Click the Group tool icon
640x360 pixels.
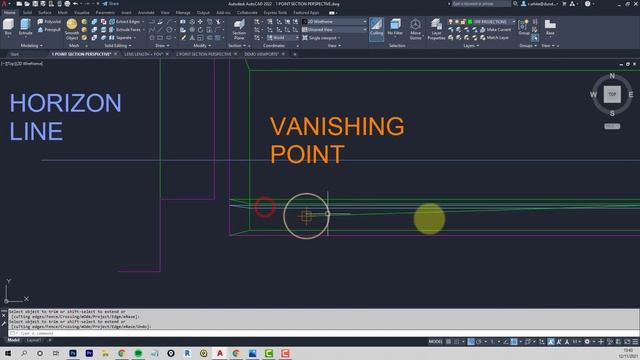[523, 25]
